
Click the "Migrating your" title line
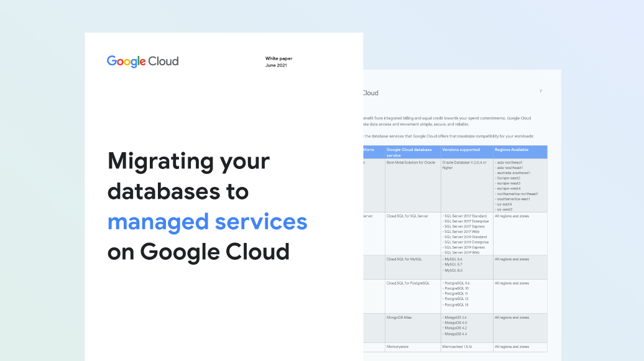[x=188, y=161]
